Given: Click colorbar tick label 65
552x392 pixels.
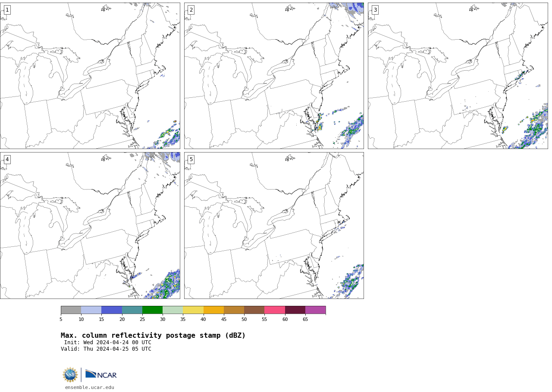Looking at the screenshot, I should [305, 319].
